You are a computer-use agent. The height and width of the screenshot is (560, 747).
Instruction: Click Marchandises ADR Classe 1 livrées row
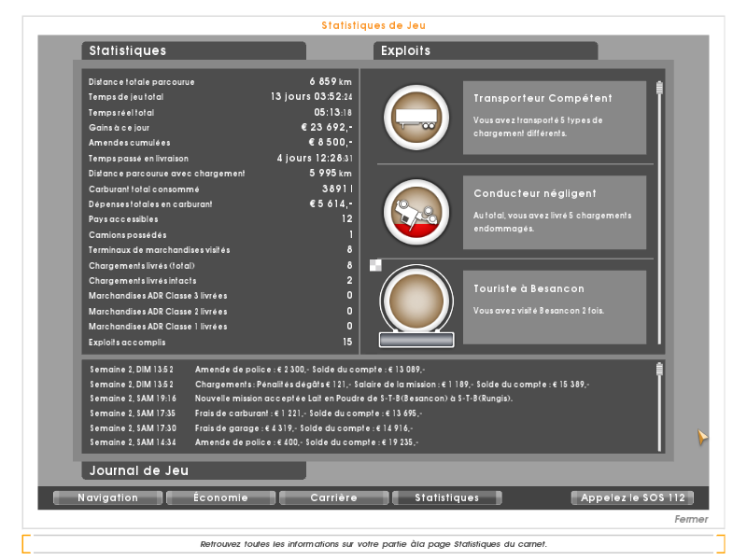[220, 326]
